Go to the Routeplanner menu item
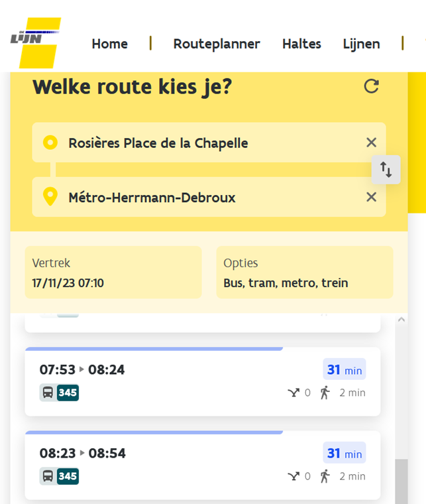This screenshot has width=426, height=504. tap(217, 44)
